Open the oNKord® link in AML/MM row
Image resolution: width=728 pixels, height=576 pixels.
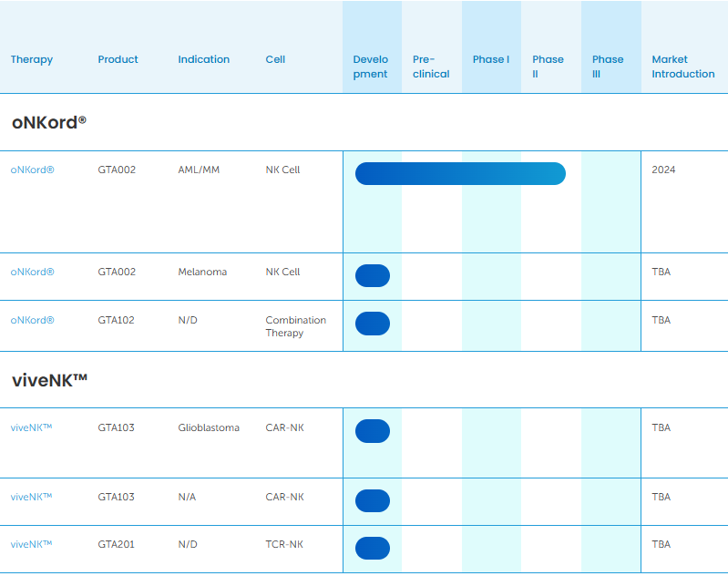(32, 170)
